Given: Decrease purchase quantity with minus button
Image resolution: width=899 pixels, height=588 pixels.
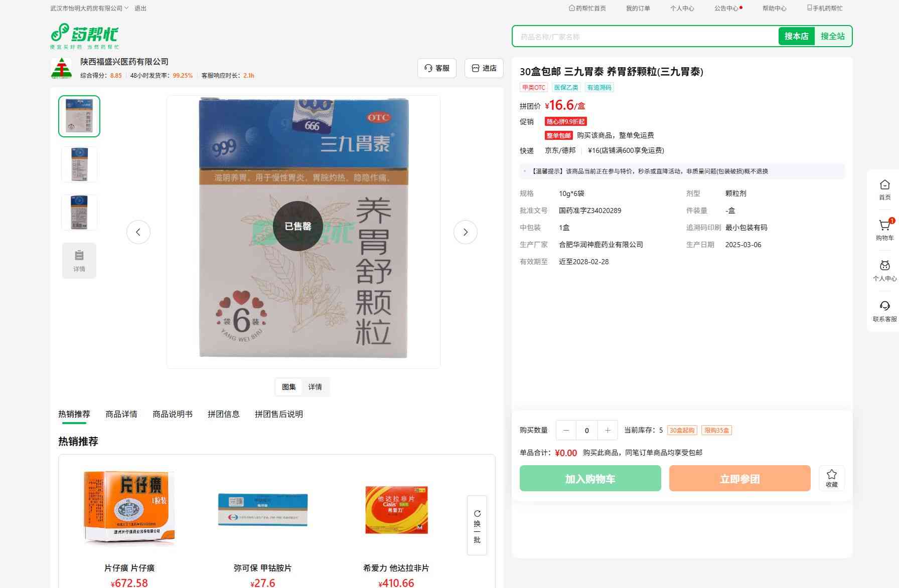Looking at the screenshot, I should coord(566,430).
